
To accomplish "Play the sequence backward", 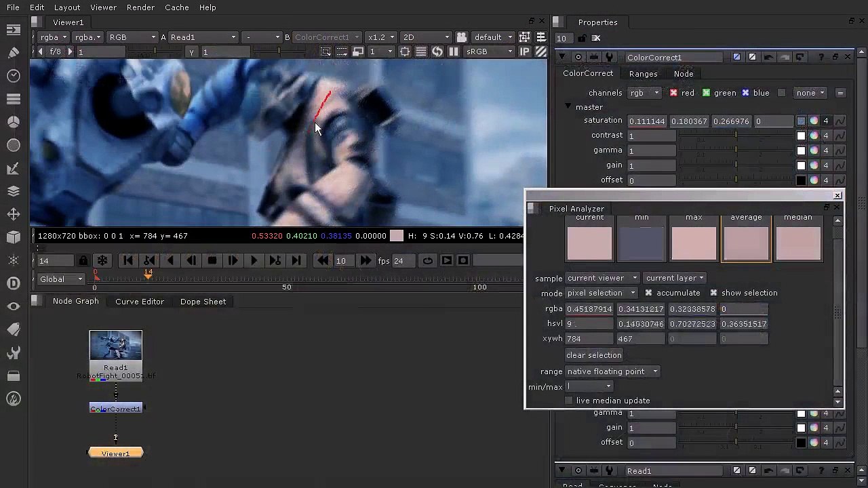I will click(170, 261).
